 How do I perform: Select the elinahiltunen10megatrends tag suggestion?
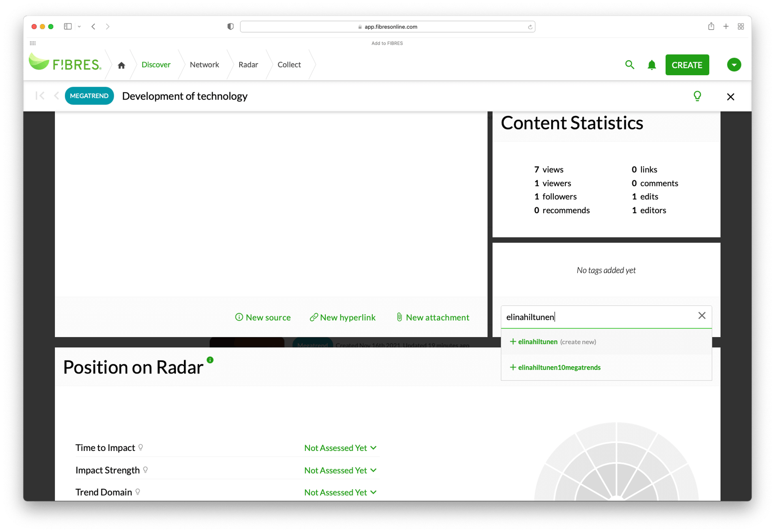tap(559, 367)
